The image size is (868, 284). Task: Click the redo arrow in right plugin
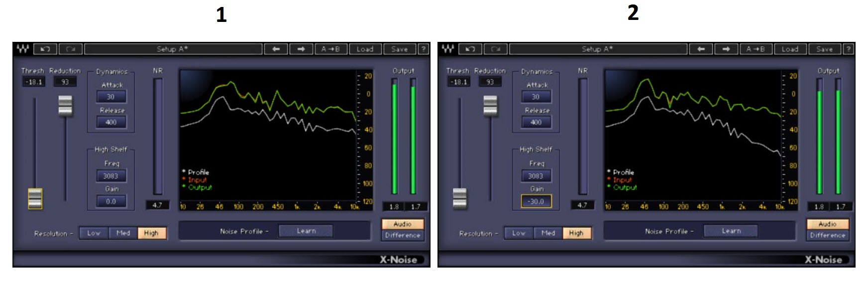point(496,49)
